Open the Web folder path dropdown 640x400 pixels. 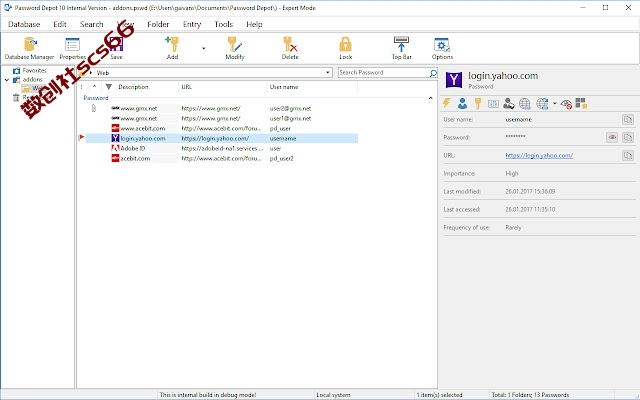(327, 73)
